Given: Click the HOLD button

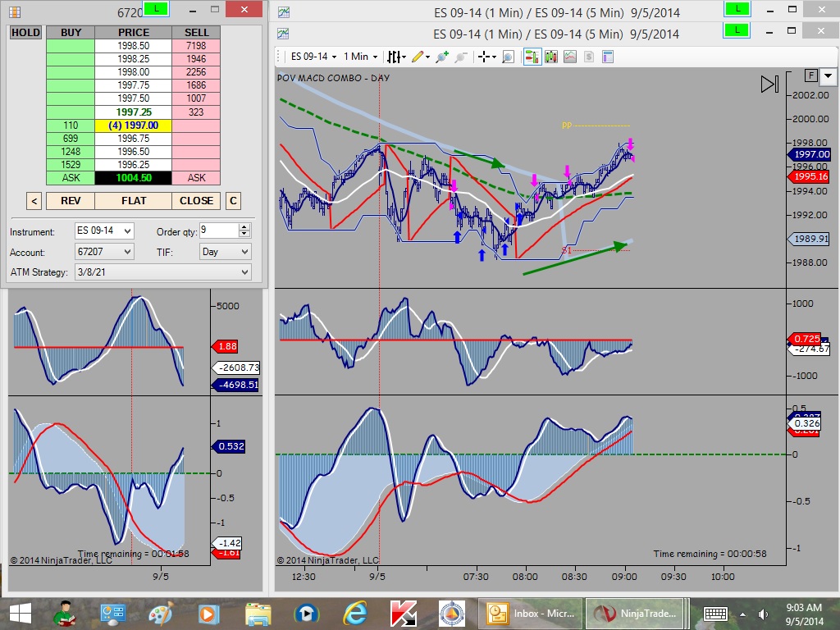Looking at the screenshot, I should [25, 33].
